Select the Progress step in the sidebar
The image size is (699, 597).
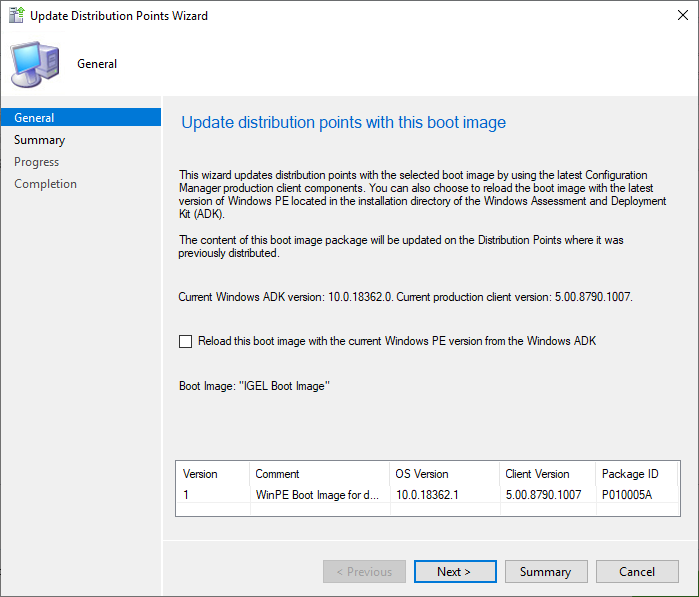point(36,162)
